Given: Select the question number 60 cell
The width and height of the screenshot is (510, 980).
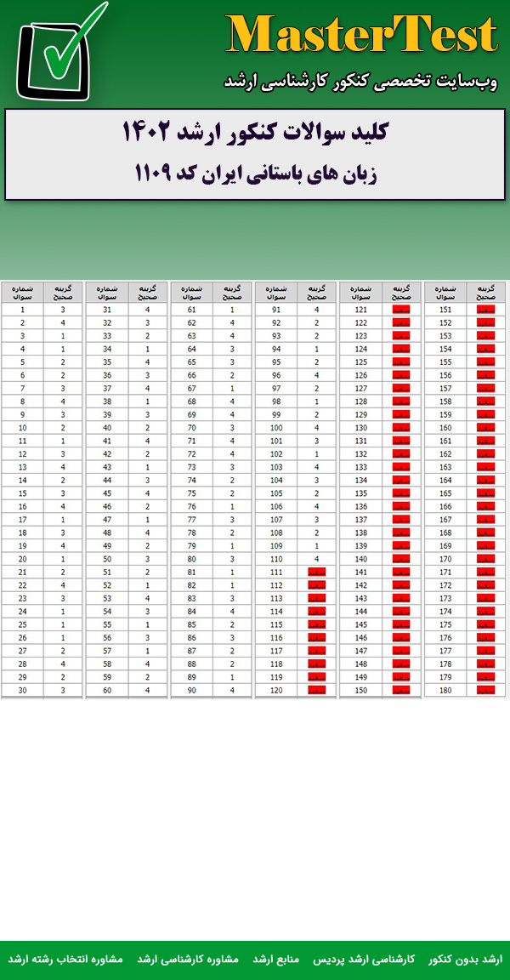Looking at the screenshot, I should (x=107, y=690).
